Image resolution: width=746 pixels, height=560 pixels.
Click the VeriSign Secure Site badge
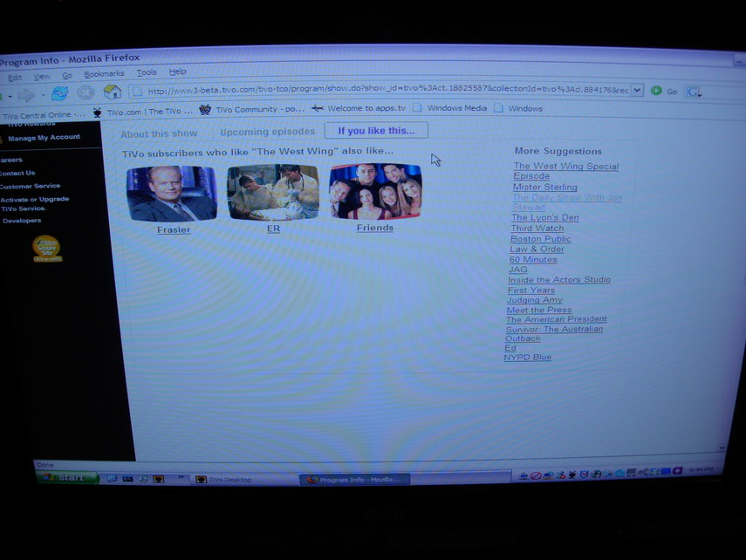(46, 249)
